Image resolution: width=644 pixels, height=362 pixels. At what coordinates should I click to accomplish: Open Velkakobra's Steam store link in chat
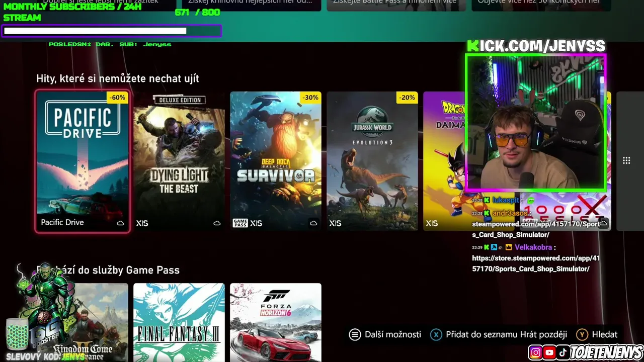click(536, 263)
